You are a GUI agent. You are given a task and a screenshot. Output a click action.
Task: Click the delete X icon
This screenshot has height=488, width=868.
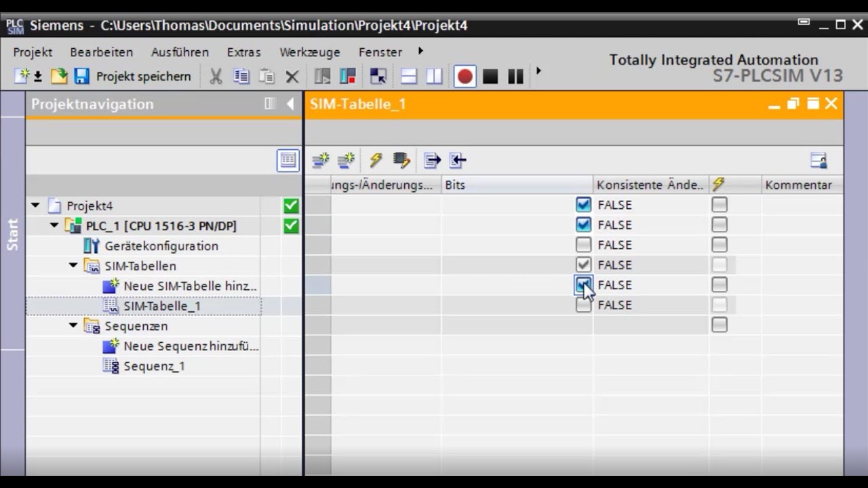pyautogui.click(x=292, y=77)
